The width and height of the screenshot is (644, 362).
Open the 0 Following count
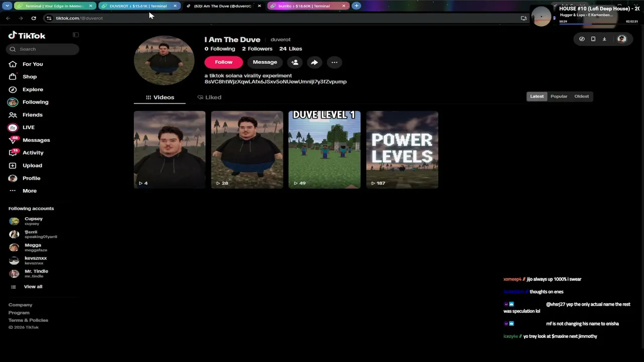click(220, 49)
